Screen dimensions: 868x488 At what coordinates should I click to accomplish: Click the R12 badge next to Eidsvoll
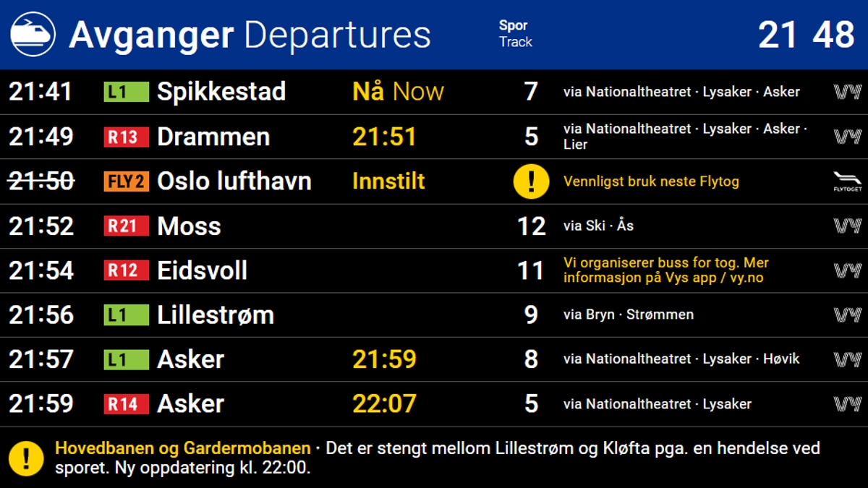tap(126, 270)
